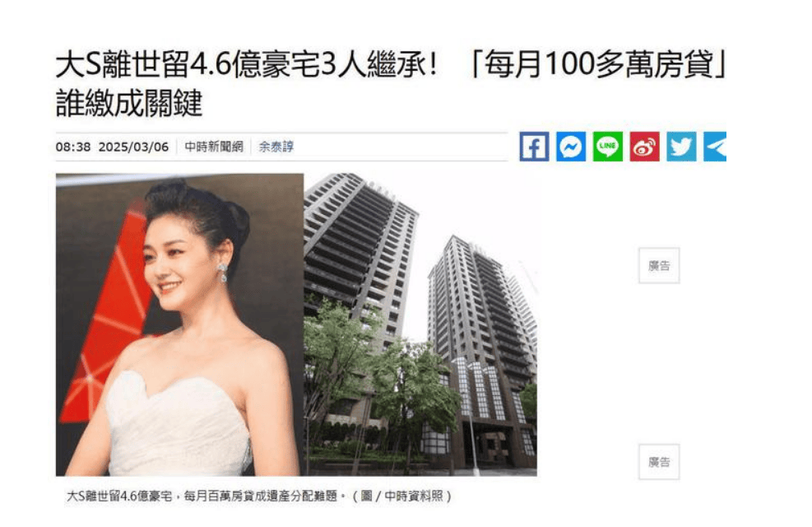Click the Telegram share icon
This screenshot has width=812, height=527.
715,147
